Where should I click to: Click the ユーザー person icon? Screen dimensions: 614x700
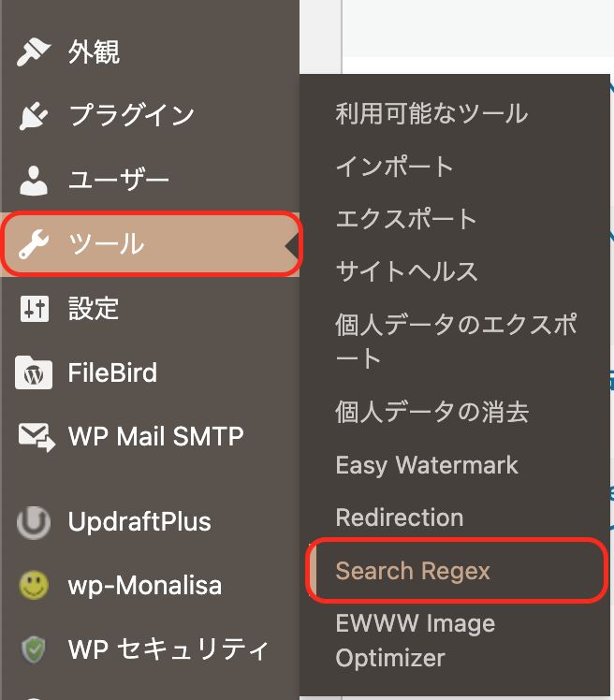point(34,181)
